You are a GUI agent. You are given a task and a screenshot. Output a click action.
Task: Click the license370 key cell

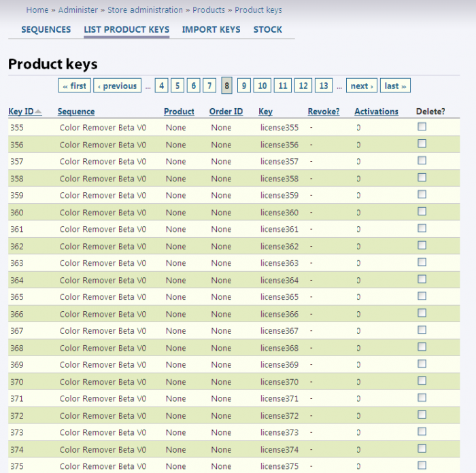[x=279, y=382]
